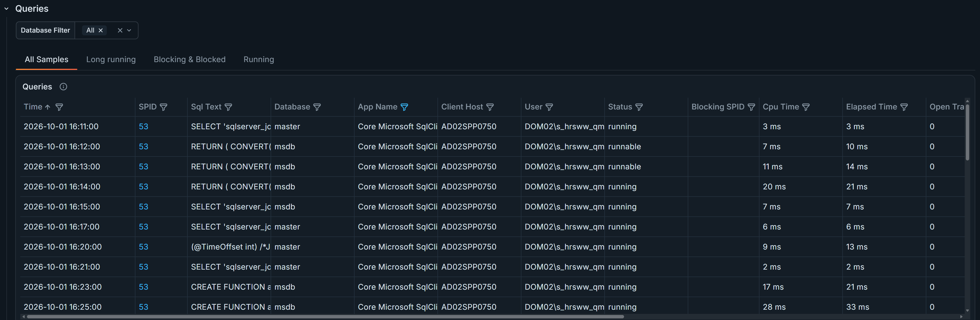Open the Client Host column filter icon
Screen dimensions: 980x320
click(490, 108)
